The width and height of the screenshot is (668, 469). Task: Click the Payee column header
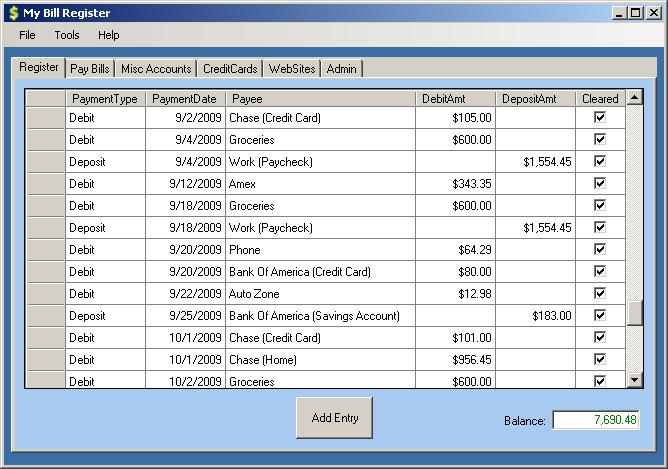(320, 99)
